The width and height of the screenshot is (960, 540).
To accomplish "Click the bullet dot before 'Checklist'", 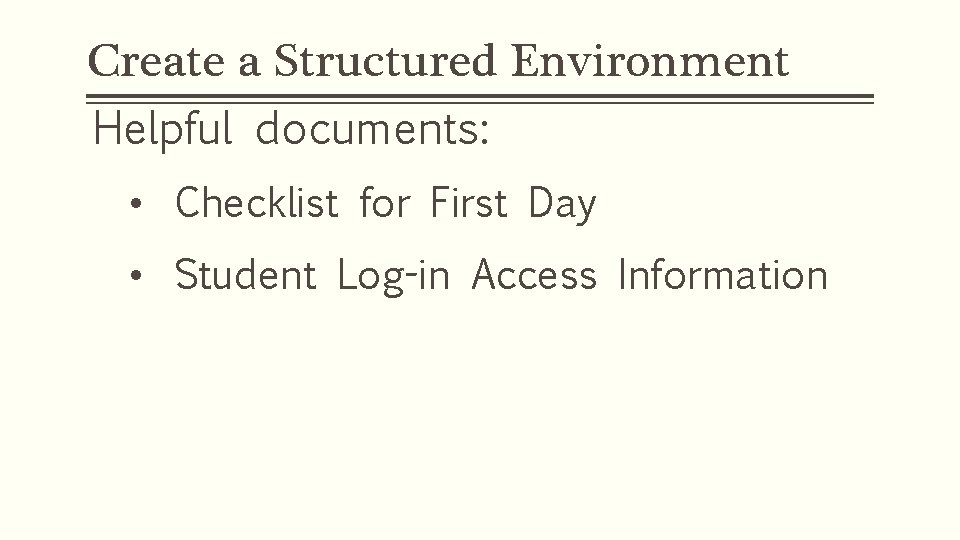I will (x=136, y=204).
